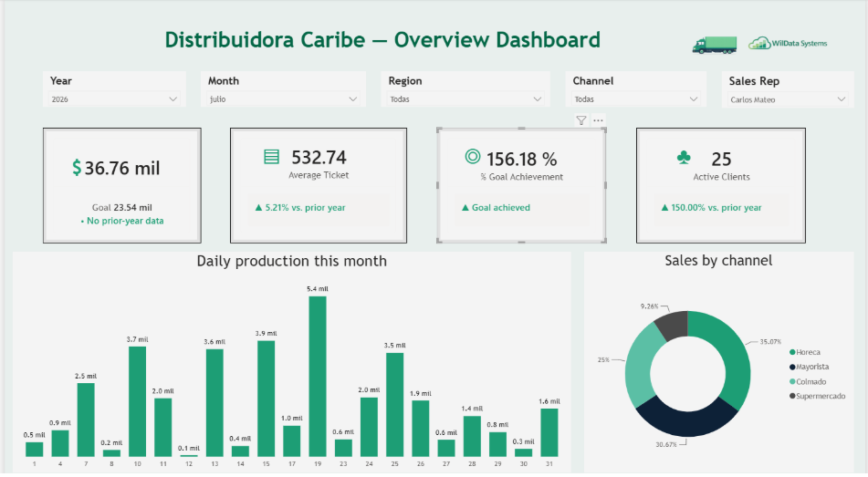868x477 pixels.
Task: Click the delivery truck logo icon
Action: tap(714, 45)
